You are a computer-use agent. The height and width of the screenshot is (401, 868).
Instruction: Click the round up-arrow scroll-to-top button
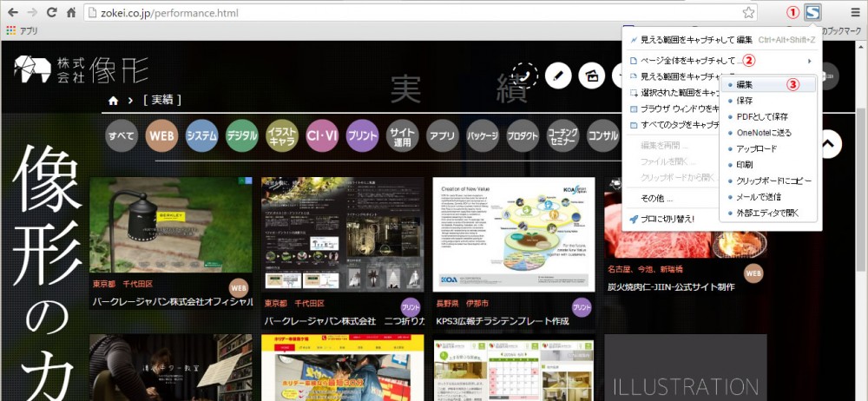pos(827,144)
